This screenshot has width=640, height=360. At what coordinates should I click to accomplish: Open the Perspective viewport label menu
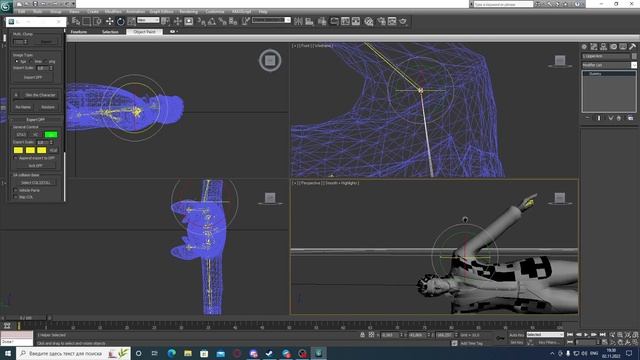(312, 183)
